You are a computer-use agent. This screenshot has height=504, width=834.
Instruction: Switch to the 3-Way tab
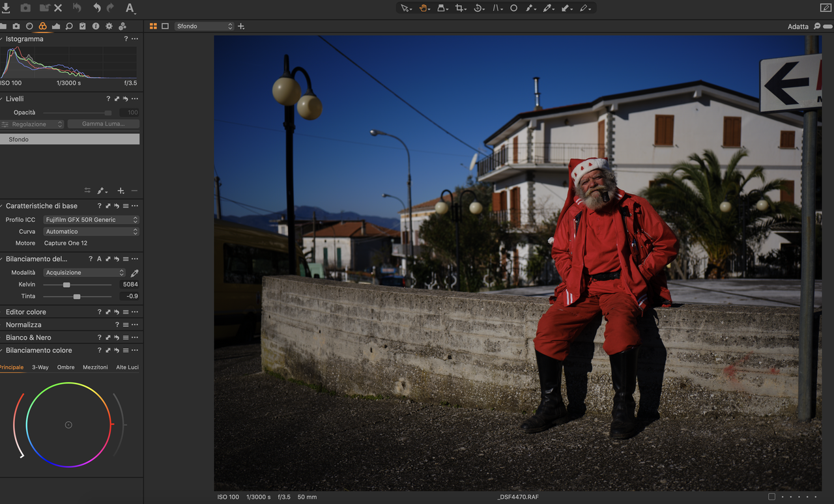point(40,367)
